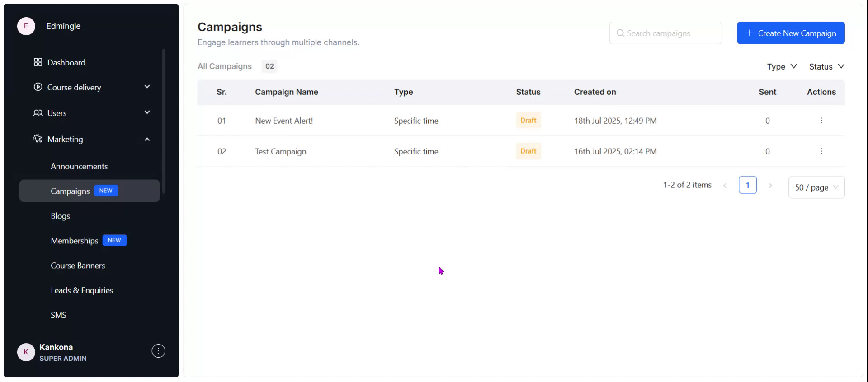Viewport: 868px width, 382px height.
Task: Click the Marketing cursor icon
Action: tap(38, 139)
